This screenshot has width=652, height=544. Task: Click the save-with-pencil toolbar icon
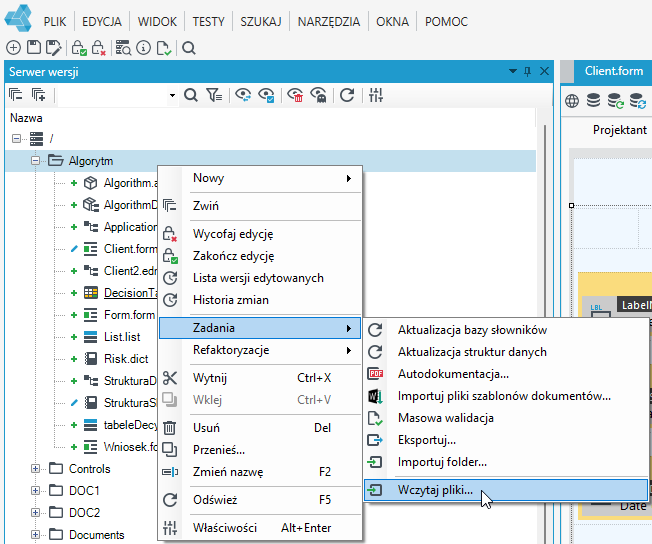coord(54,48)
